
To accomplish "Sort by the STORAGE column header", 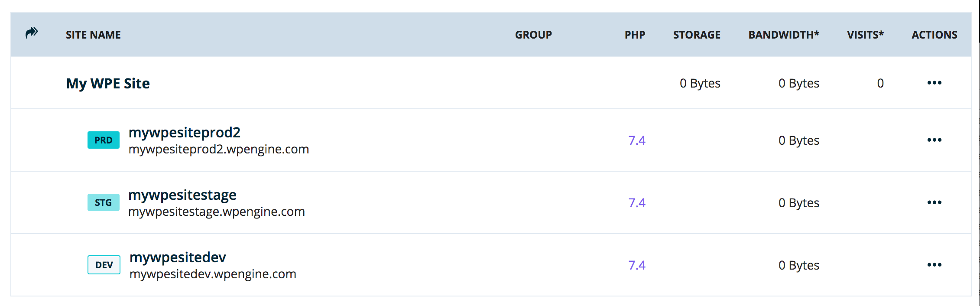I will pyautogui.click(x=697, y=35).
